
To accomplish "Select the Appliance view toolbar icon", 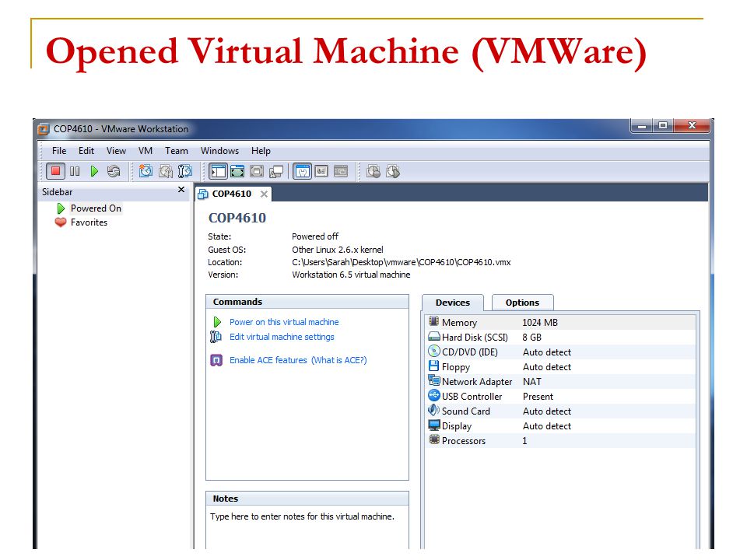I will [x=321, y=171].
